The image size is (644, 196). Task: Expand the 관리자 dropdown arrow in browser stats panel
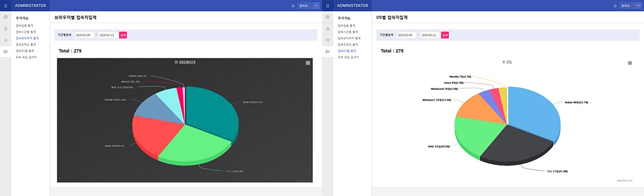click(317, 5)
